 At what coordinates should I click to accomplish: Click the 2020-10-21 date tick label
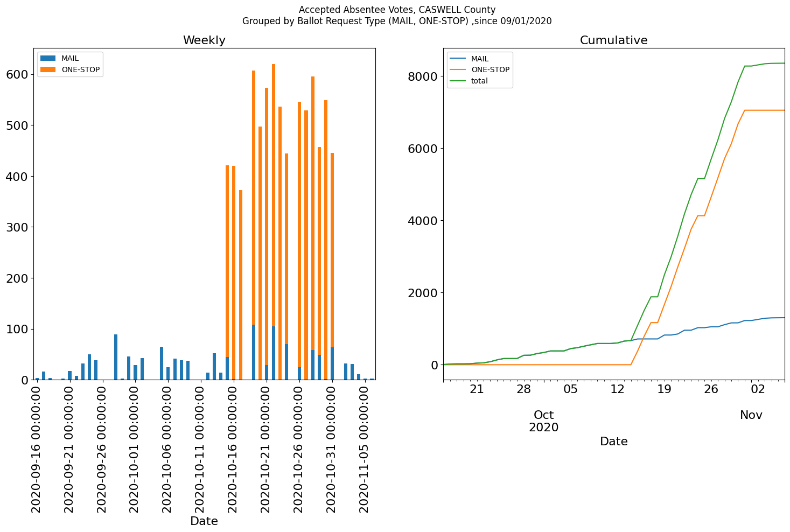(266, 448)
